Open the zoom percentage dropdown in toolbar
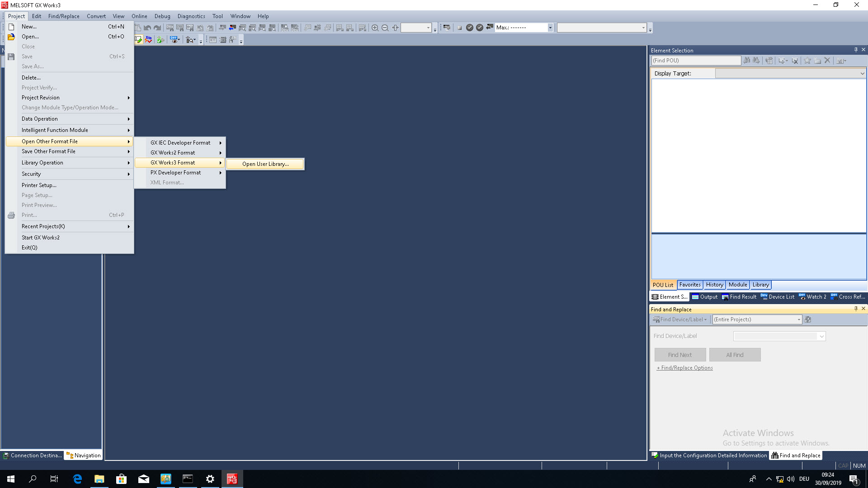The width and height of the screenshot is (868, 488). click(428, 28)
